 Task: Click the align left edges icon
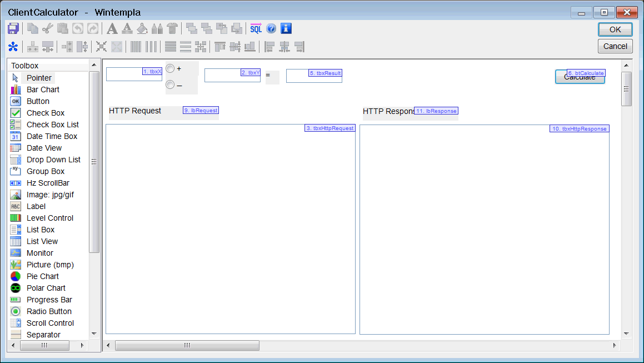coord(269,47)
